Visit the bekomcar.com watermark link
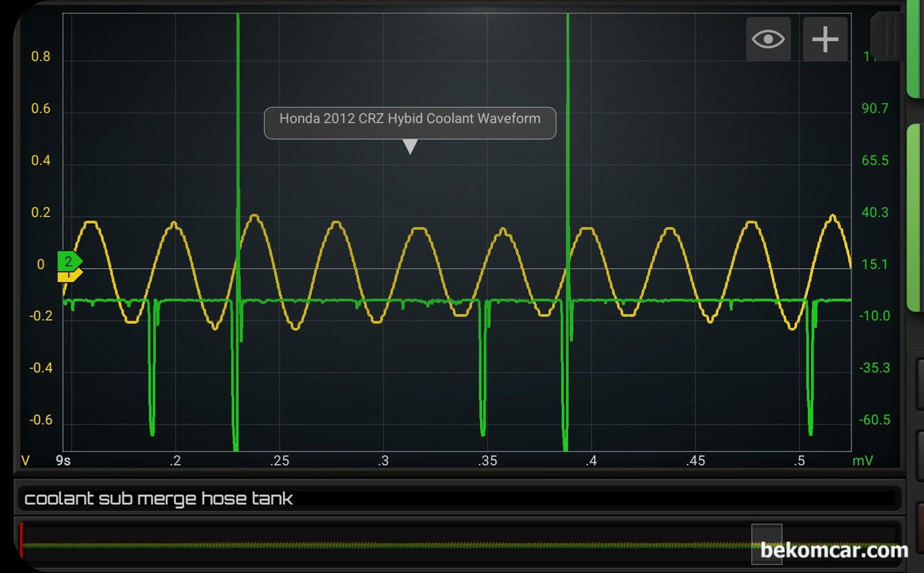Viewport: 924px width, 573px height. [833, 551]
